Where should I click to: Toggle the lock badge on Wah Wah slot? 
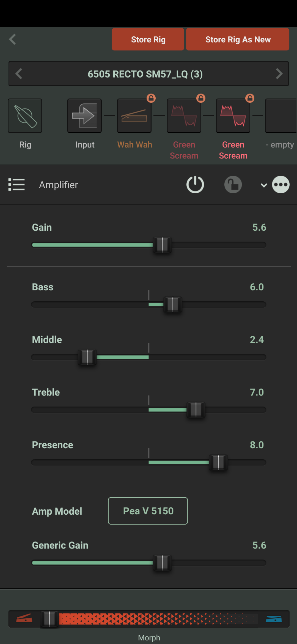[x=151, y=98]
